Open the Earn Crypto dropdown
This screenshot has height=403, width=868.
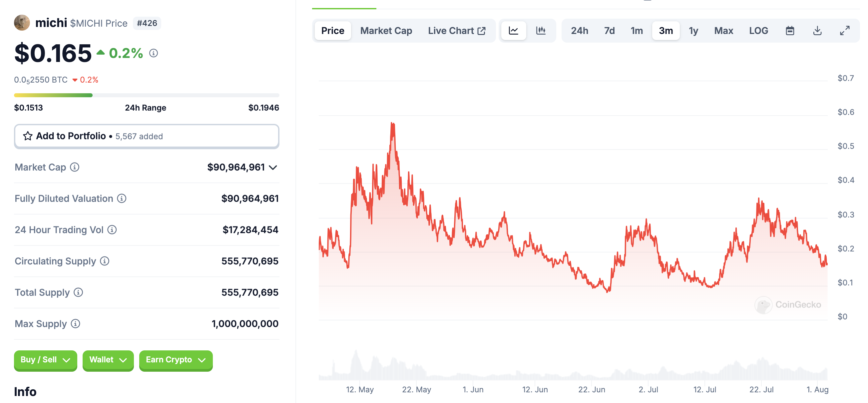coord(176,360)
